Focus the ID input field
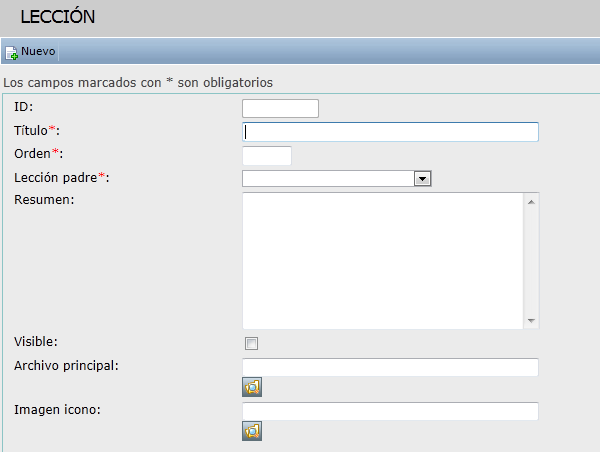The height and width of the screenshot is (452, 600). tap(280, 108)
